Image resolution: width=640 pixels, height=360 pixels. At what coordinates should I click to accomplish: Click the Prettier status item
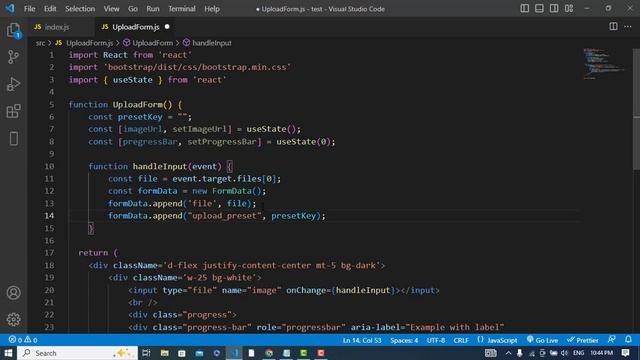tap(582, 340)
